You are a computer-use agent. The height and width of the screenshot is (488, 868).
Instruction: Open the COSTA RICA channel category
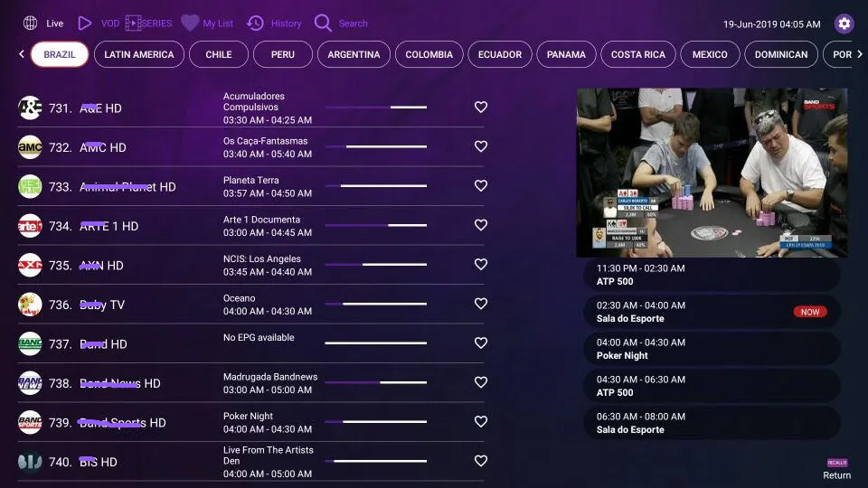[x=638, y=54]
